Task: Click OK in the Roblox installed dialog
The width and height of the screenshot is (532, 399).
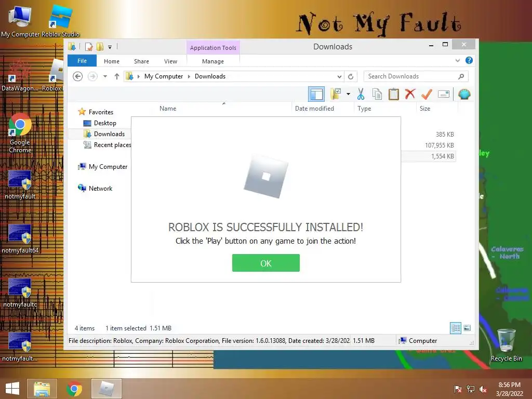Action: [265, 263]
